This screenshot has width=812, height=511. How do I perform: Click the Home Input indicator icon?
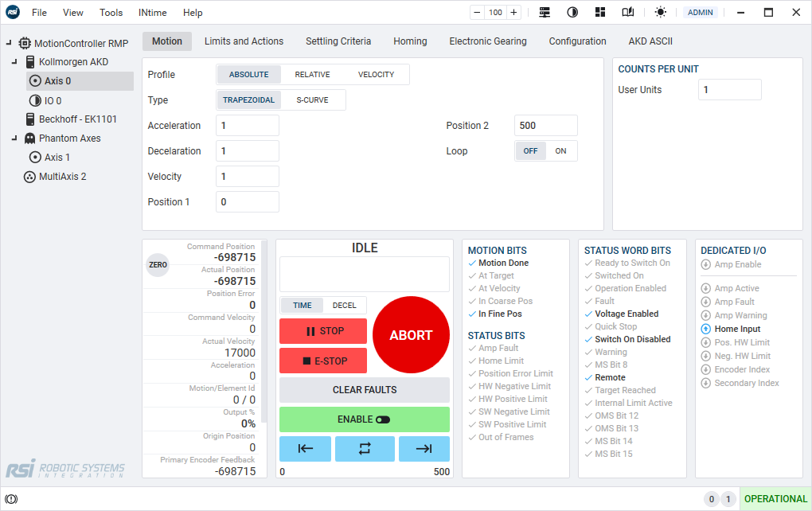point(706,329)
